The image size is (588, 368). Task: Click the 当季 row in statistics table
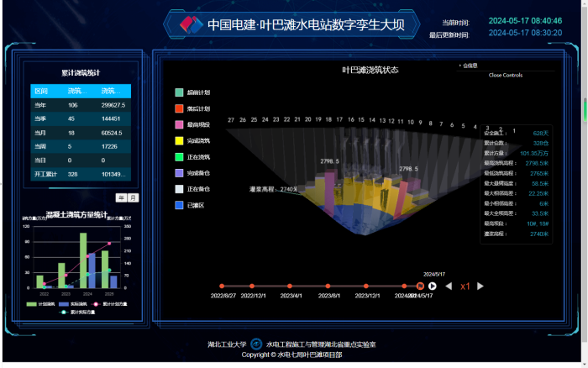81,118
